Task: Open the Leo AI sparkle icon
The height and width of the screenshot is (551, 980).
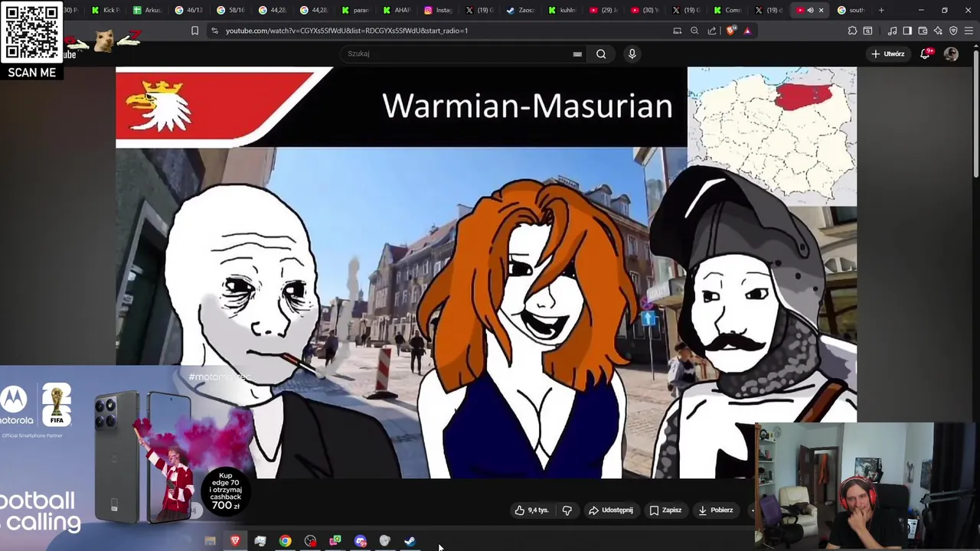Action: pos(938,31)
